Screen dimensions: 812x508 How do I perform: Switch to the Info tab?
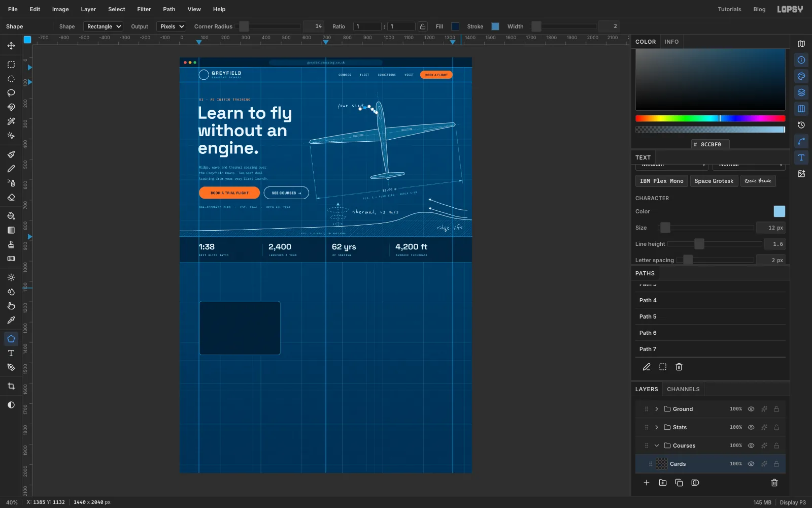671,42
